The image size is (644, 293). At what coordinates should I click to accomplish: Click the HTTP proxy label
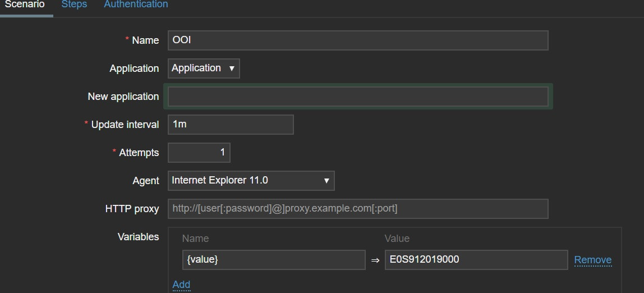click(x=132, y=209)
